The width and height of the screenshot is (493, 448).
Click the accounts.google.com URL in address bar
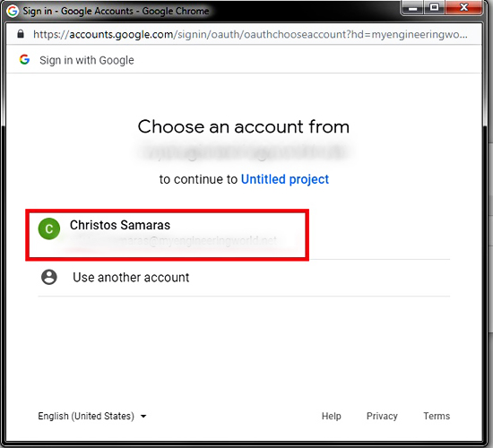tap(250, 34)
